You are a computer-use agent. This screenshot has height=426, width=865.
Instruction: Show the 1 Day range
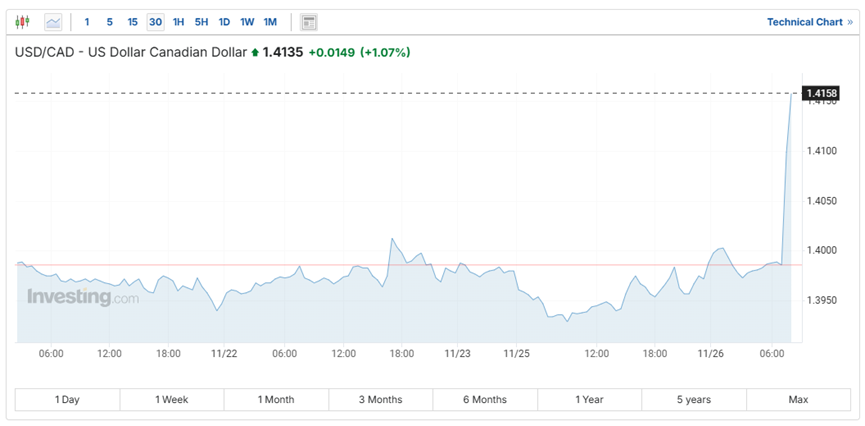coord(67,400)
